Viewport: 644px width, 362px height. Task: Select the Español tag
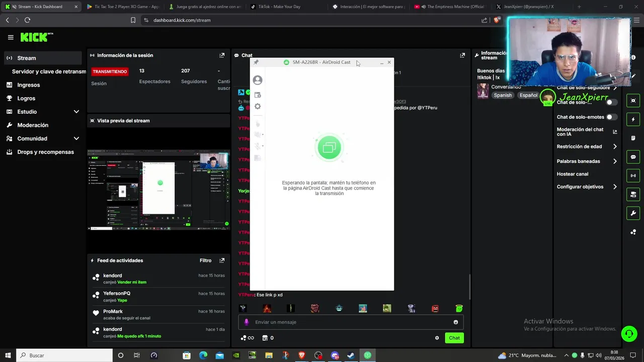528,95
